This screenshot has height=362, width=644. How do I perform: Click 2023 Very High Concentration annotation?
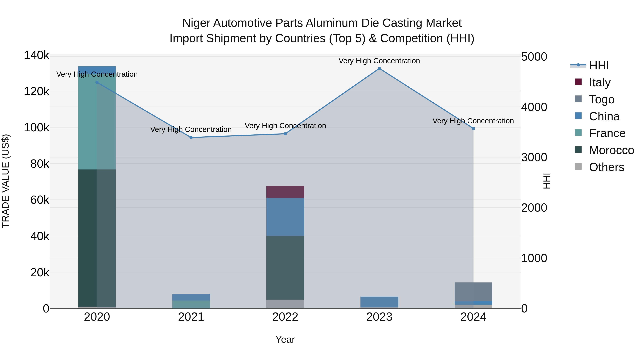(379, 61)
